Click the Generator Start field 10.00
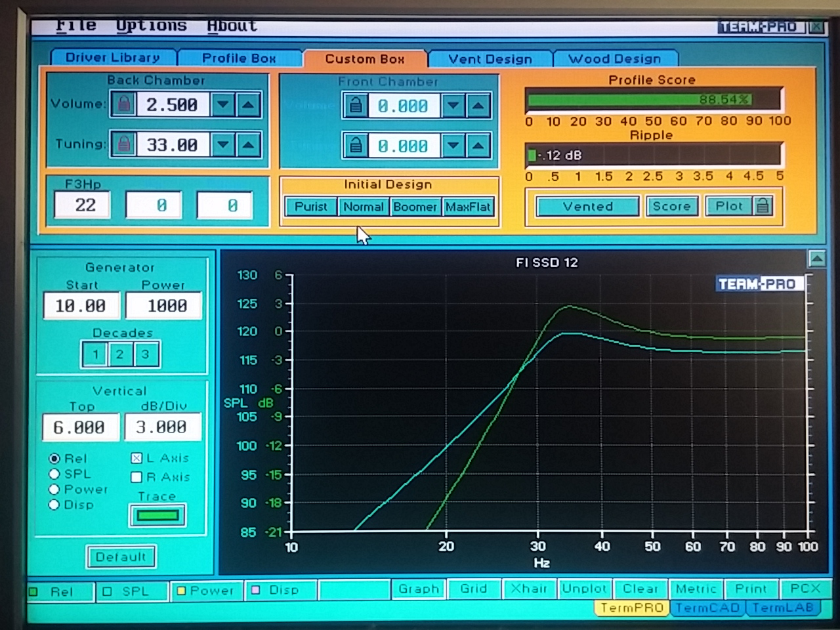This screenshot has width=840, height=630. [x=81, y=306]
